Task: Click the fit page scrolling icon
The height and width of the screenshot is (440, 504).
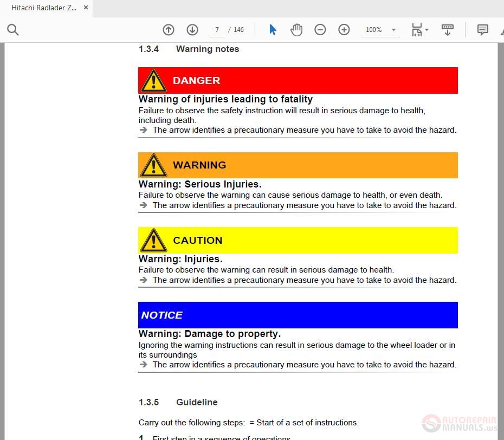Action: pyautogui.click(x=417, y=30)
